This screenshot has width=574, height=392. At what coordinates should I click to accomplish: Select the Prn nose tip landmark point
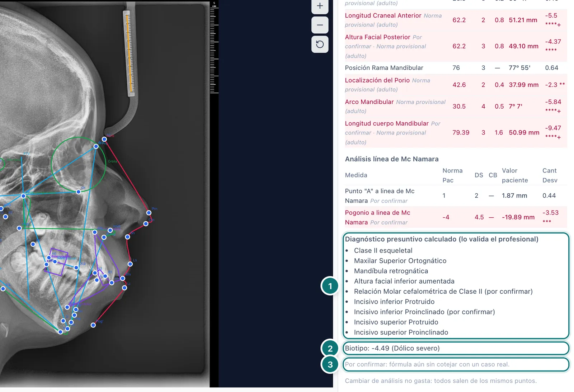[x=149, y=213]
